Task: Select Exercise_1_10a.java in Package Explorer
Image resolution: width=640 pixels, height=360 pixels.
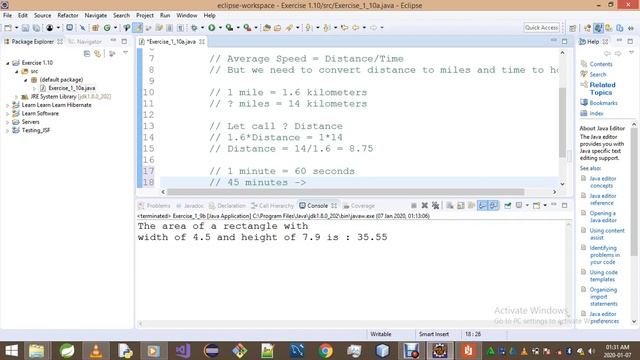Action: click(71, 88)
